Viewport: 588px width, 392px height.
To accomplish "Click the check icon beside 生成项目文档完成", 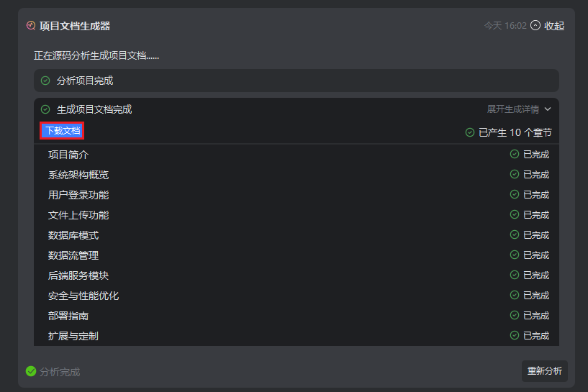I will point(45,109).
